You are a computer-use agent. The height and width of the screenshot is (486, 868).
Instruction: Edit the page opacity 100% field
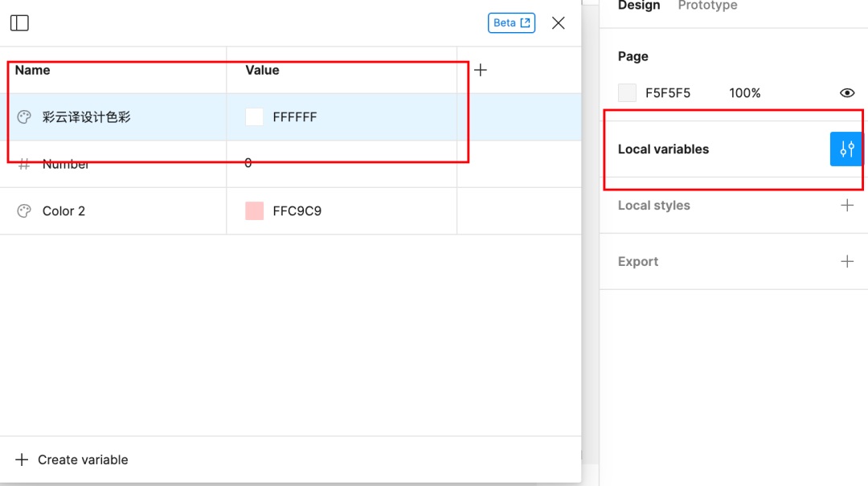tap(744, 93)
